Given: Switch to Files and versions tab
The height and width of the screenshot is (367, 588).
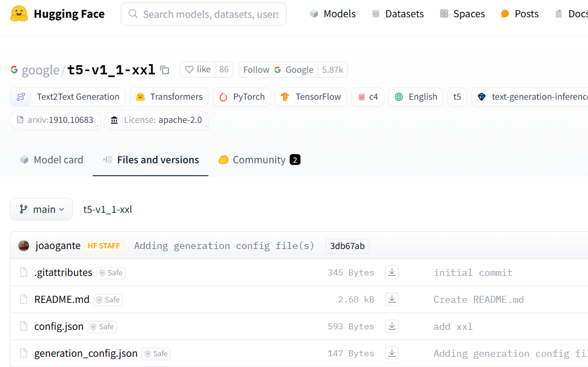Looking at the screenshot, I should 150,160.
